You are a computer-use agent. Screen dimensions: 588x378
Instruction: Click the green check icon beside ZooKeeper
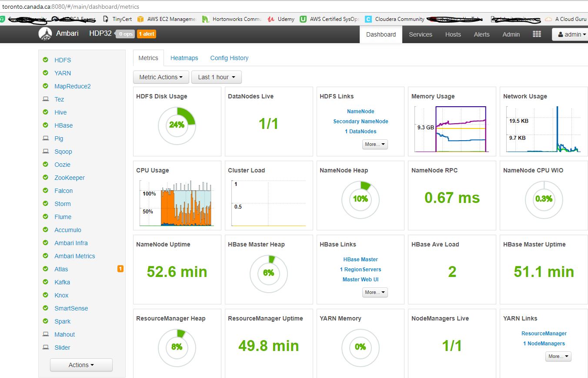[45, 177]
